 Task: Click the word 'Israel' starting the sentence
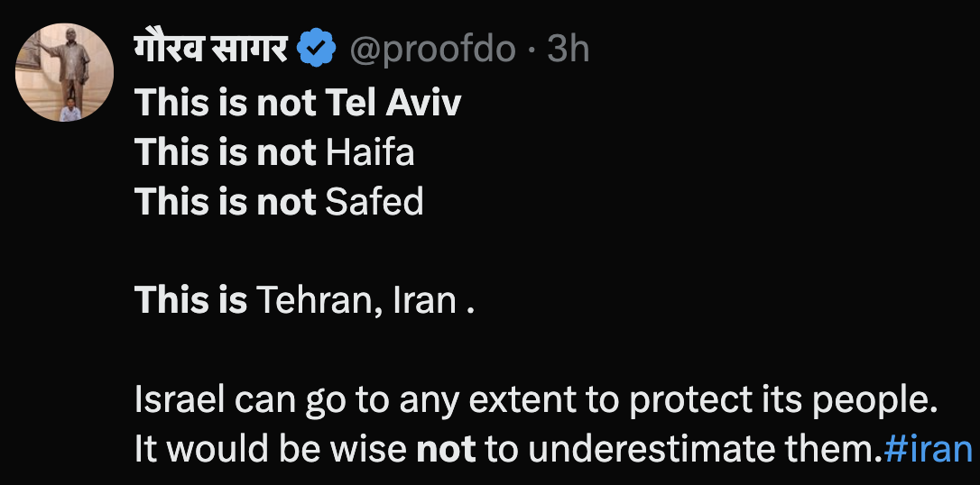tap(179, 400)
